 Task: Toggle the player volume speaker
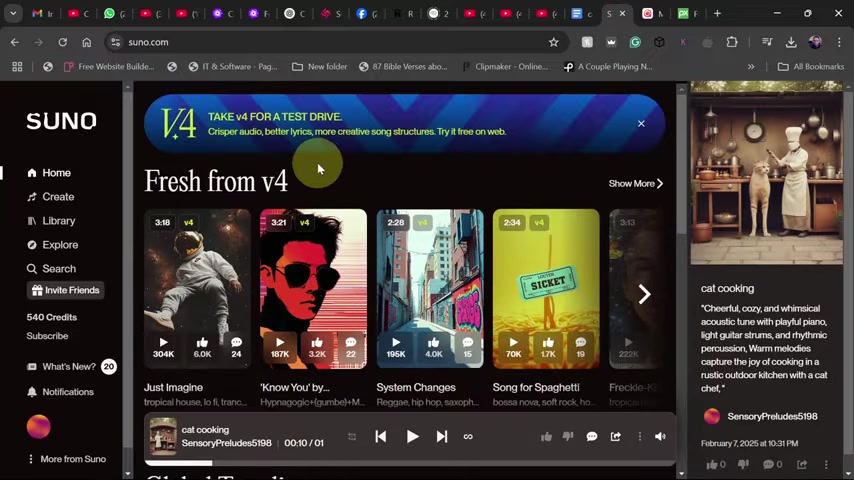tap(660, 436)
